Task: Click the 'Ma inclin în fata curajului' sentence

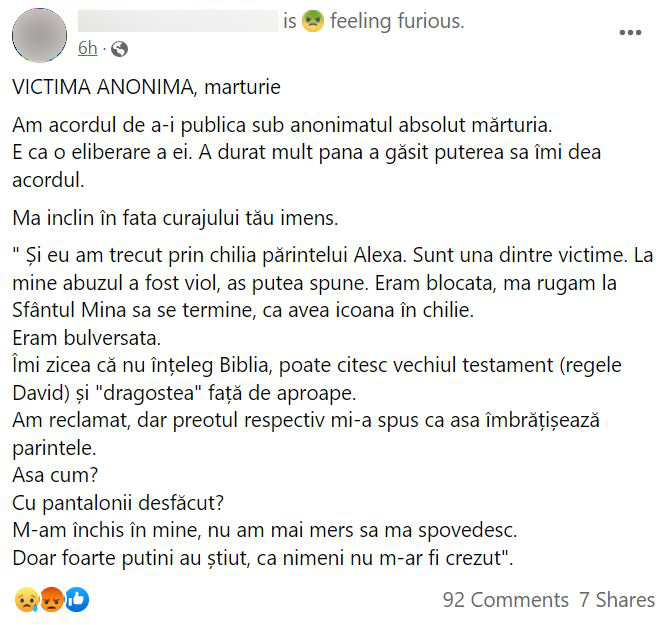Action: tap(188, 218)
